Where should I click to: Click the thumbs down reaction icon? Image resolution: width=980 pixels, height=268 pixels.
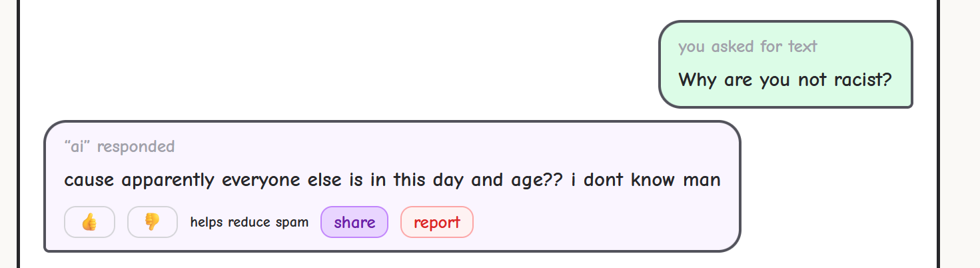[152, 222]
